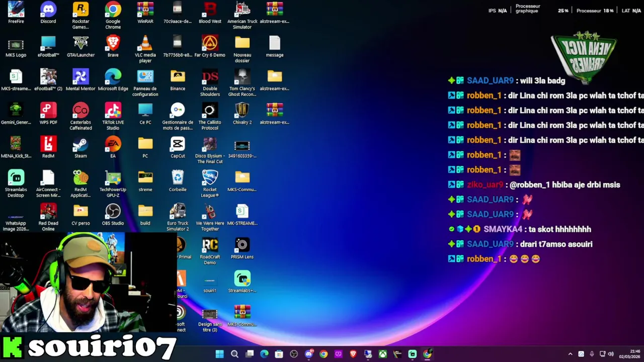Open Rockstar Games launcher desktop icon
This screenshot has height=362, width=644.
coord(80,16)
